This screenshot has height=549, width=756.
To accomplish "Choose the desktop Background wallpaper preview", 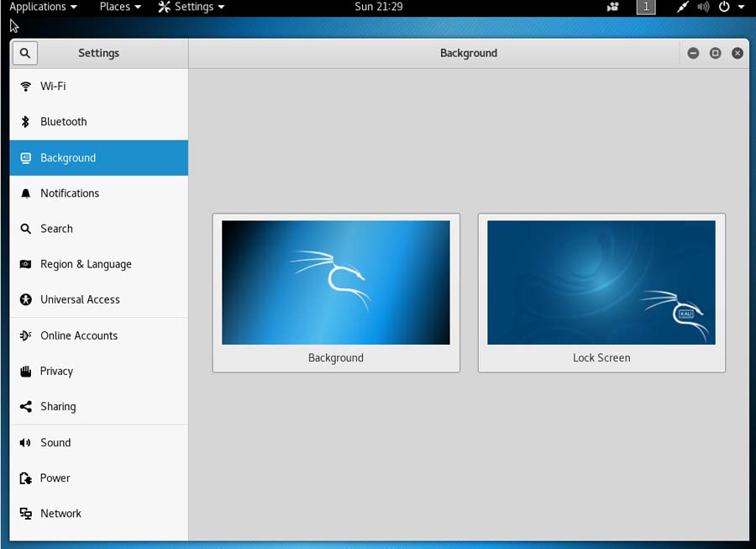I will (336, 283).
